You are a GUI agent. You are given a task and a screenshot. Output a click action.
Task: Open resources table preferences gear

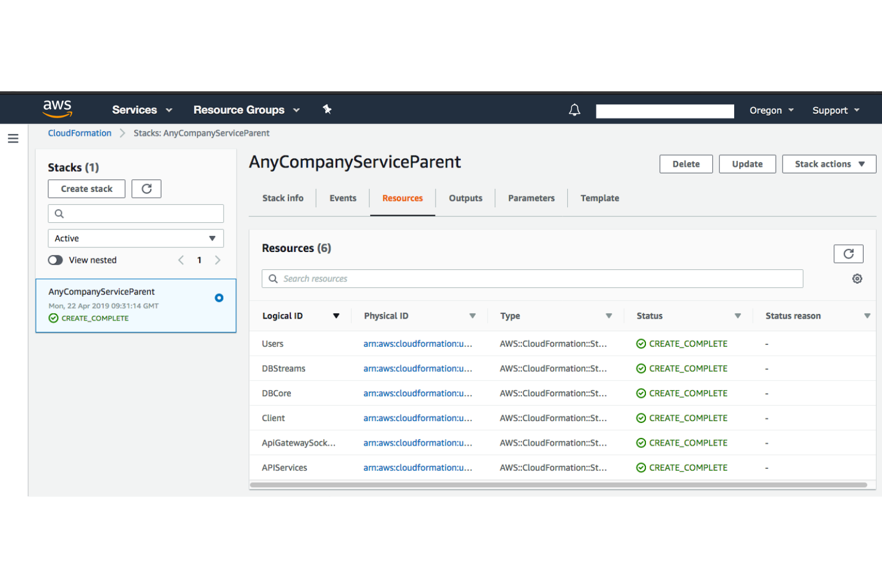[x=857, y=278]
